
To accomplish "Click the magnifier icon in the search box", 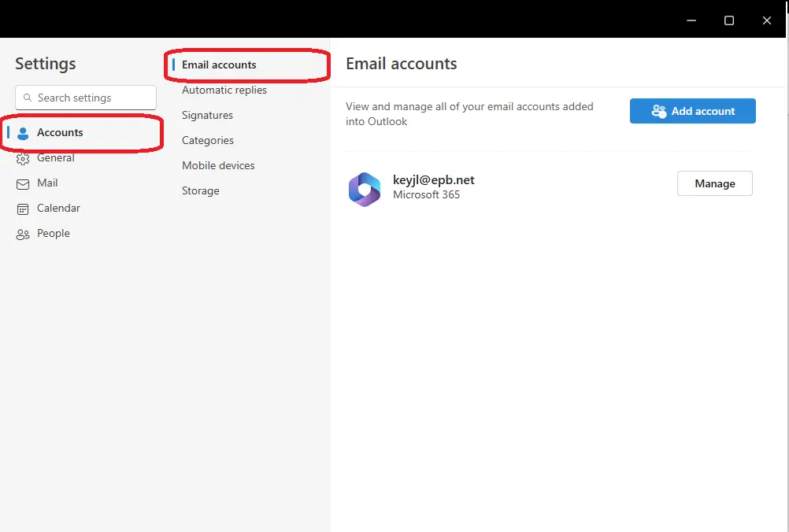I will coord(28,98).
